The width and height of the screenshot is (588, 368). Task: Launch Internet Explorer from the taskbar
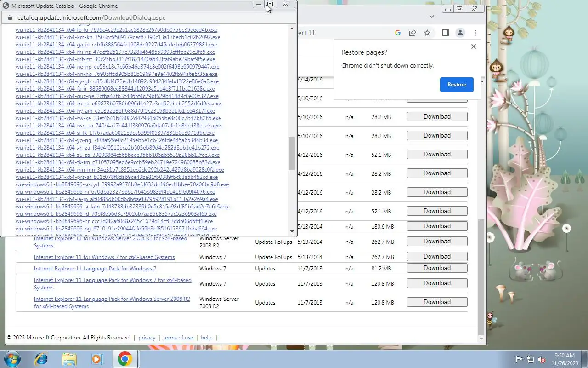pyautogui.click(x=41, y=359)
